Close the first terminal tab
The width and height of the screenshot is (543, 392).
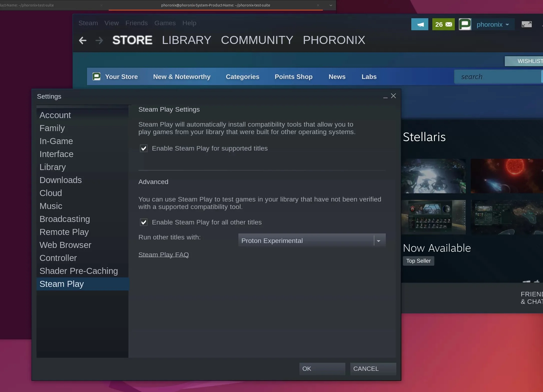(101, 5)
